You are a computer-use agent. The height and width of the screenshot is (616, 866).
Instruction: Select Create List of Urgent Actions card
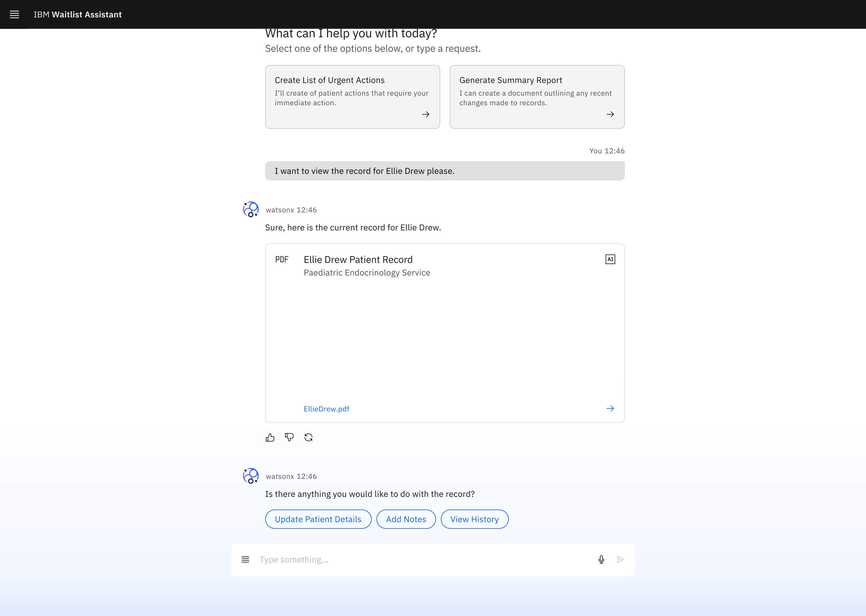coord(353,97)
